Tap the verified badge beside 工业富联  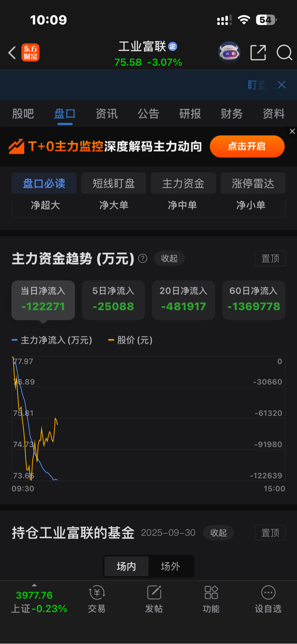click(x=172, y=46)
